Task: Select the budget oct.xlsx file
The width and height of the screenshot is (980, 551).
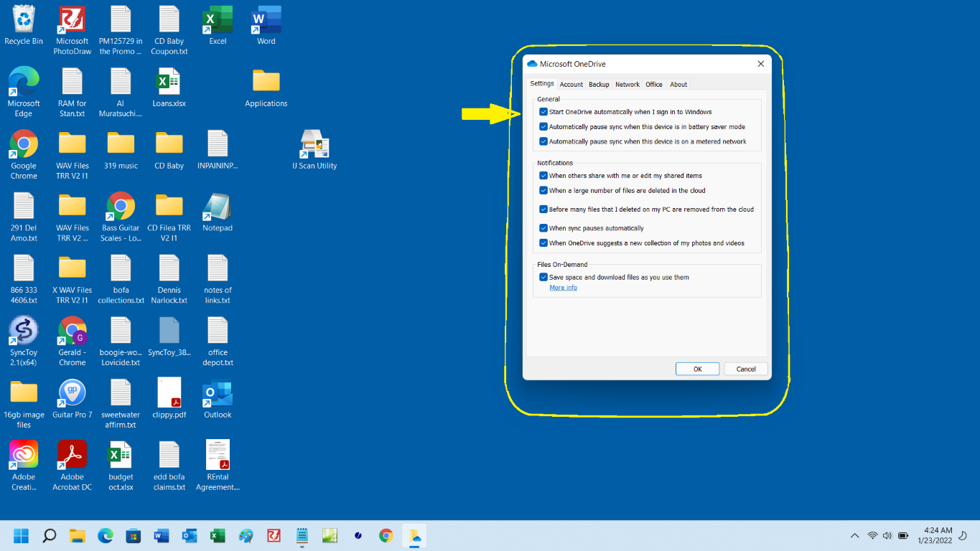Action: (x=121, y=466)
